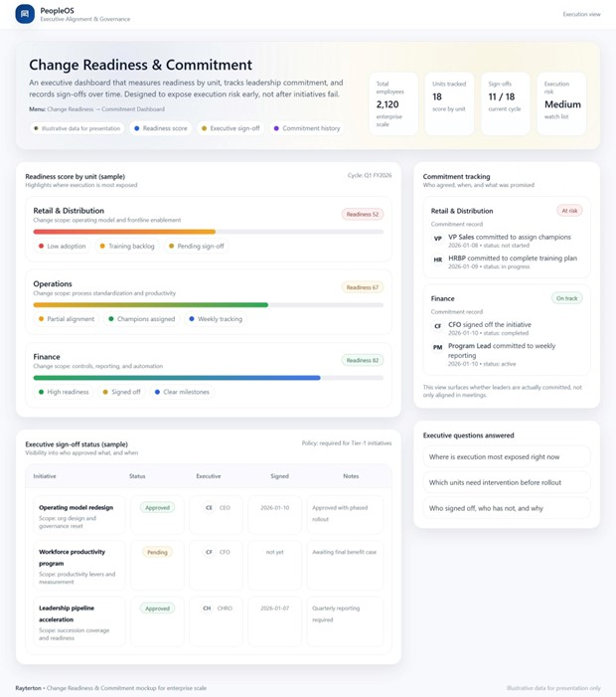Open 'Program Lead committed to weekly reporting' entry
This screenshot has height=697, width=616.
(x=507, y=354)
